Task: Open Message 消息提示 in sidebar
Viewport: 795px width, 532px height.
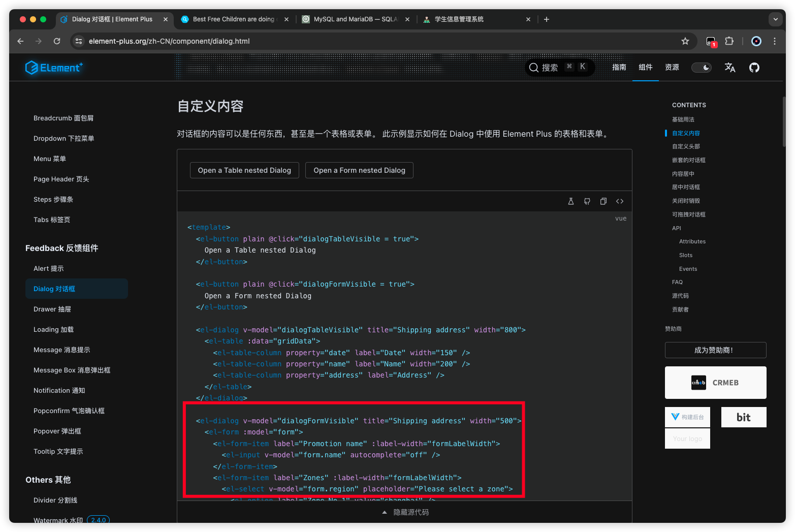Action: 62,350
